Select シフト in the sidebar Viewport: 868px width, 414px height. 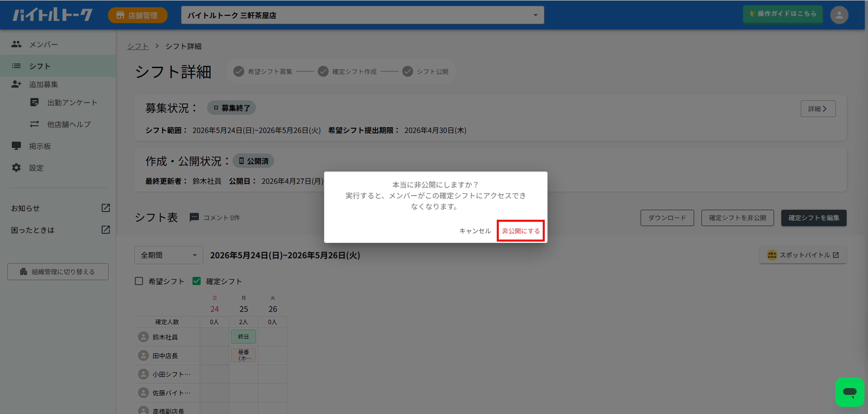pos(58,66)
